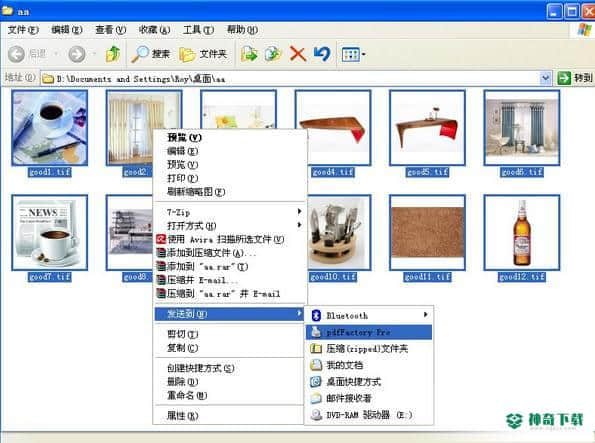
Task: Click the red Delete X icon
Action: [298, 54]
